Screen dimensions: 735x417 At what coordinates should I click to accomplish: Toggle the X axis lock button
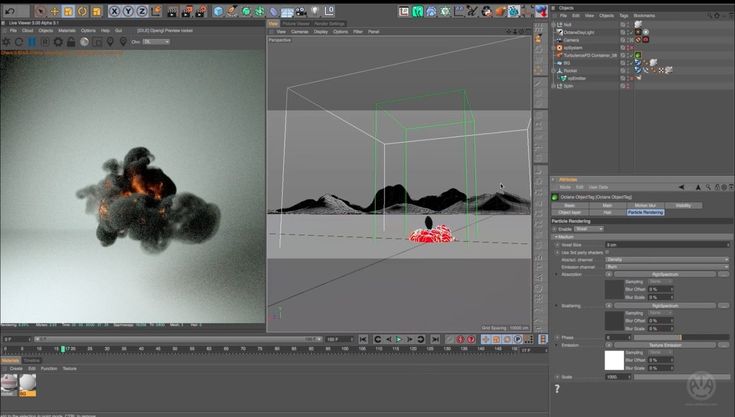coord(114,11)
